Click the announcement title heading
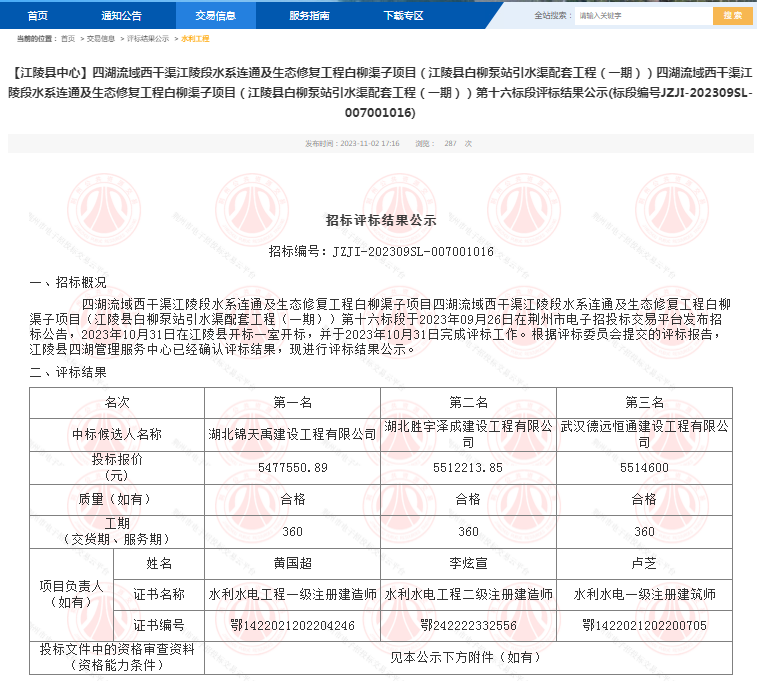 pyautogui.click(x=378, y=93)
